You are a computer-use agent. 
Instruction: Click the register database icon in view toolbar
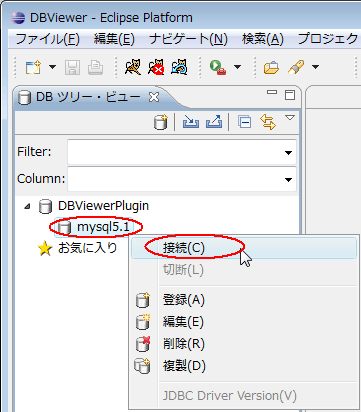coord(161,122)
